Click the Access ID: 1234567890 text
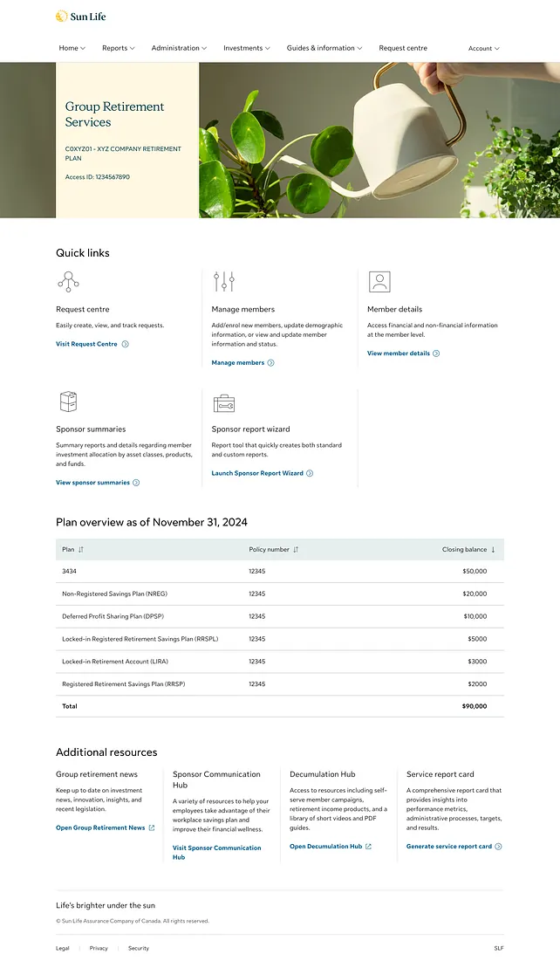This screenshot has height=968, width=560. tap(98, 177)
